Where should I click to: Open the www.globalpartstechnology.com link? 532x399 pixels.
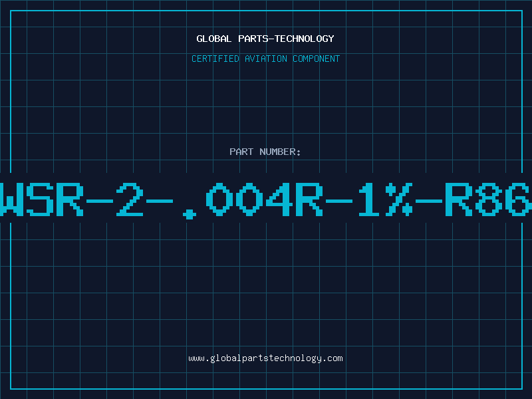click(x=265, y=358)
